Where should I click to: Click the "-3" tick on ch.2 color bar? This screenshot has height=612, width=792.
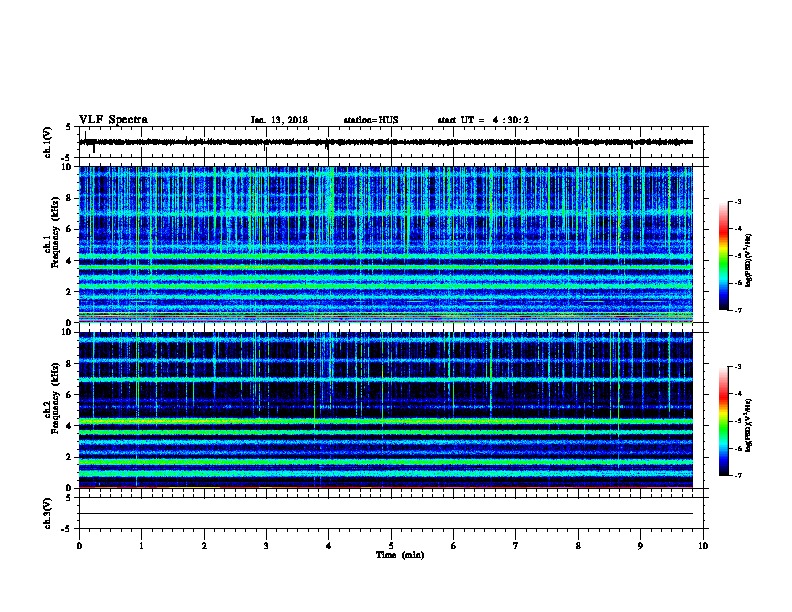(x=738, y=367)
